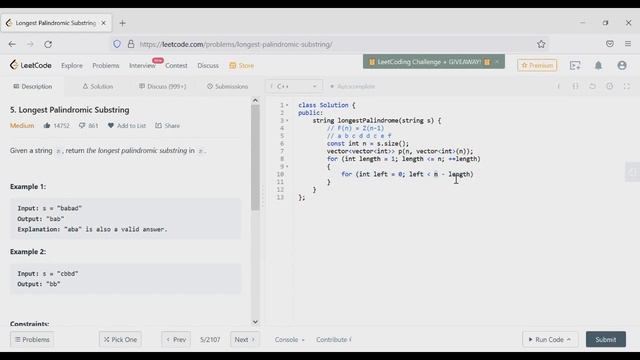This screenshot has width=640, height=360.
Task: Open the editor info icon
Action: pos(558,87)
